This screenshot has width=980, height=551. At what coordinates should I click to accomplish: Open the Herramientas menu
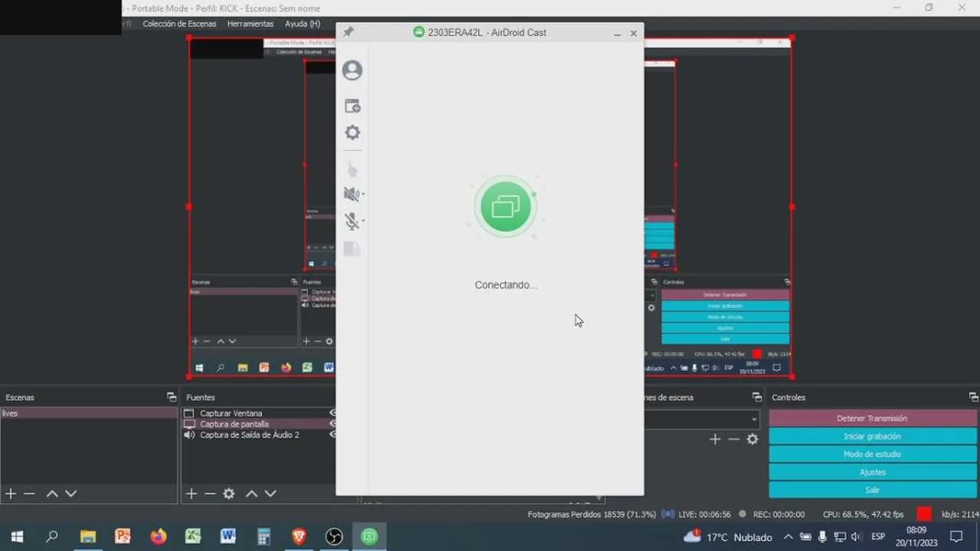coord(250,24)
